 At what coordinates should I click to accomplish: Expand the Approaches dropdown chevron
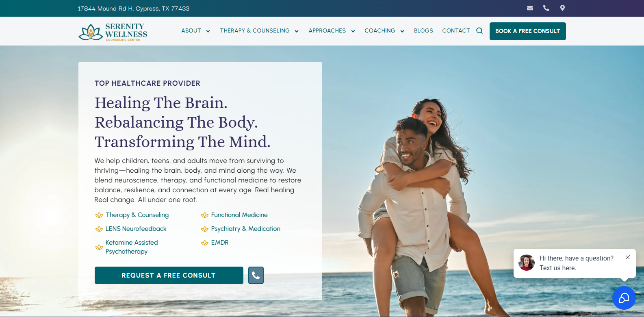353,31
